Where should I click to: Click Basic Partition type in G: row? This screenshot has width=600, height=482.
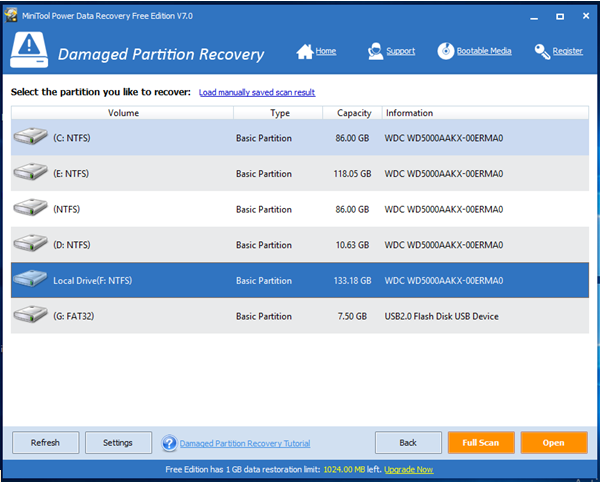[264, 316]
